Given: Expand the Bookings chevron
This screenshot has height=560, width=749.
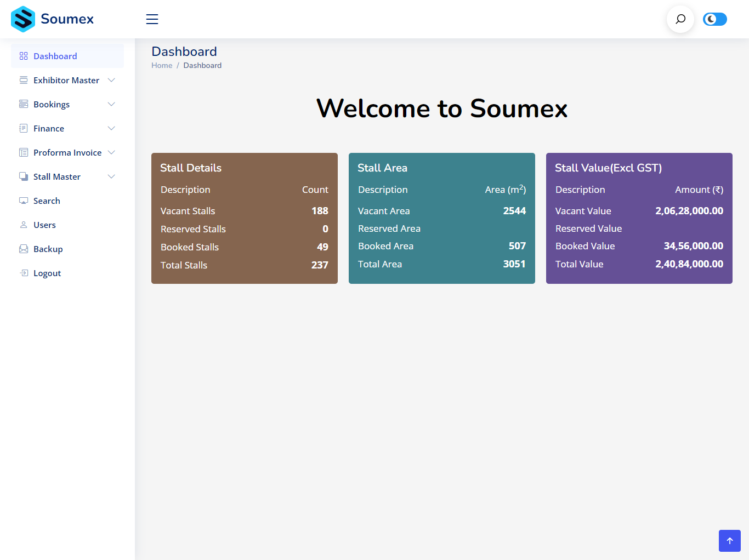Looking at the screenshot, I should pos(111,104).
